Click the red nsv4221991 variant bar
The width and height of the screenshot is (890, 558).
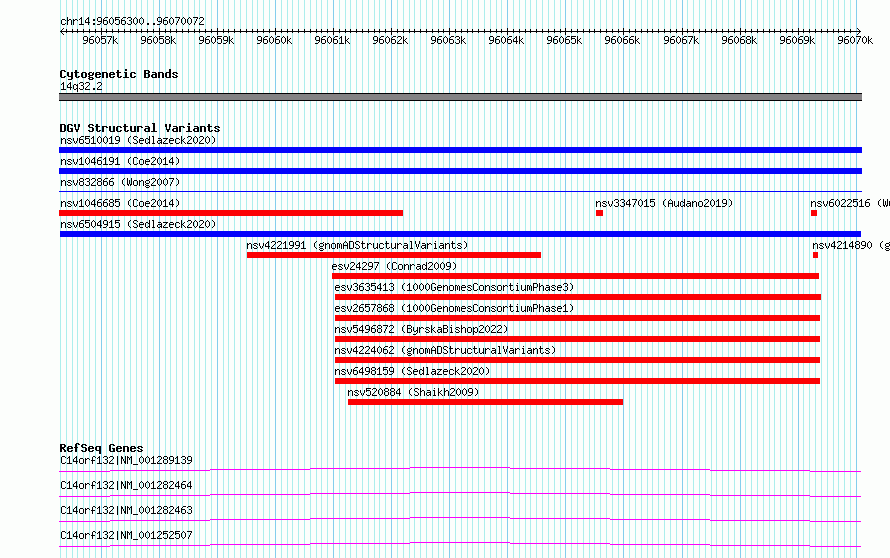pos(394,255)
